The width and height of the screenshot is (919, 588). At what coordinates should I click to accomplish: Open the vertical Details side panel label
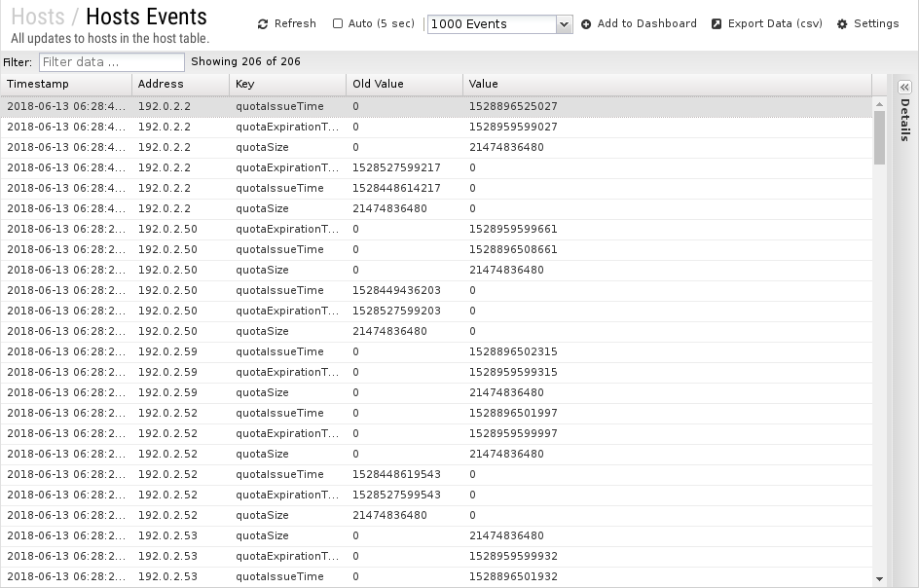click(x=905, y=120)
